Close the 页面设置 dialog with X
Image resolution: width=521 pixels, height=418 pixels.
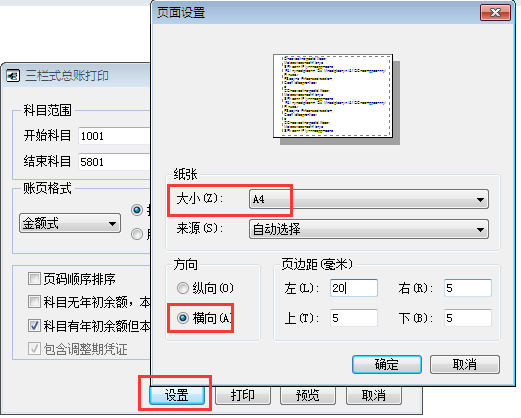(x=495, y=13)
